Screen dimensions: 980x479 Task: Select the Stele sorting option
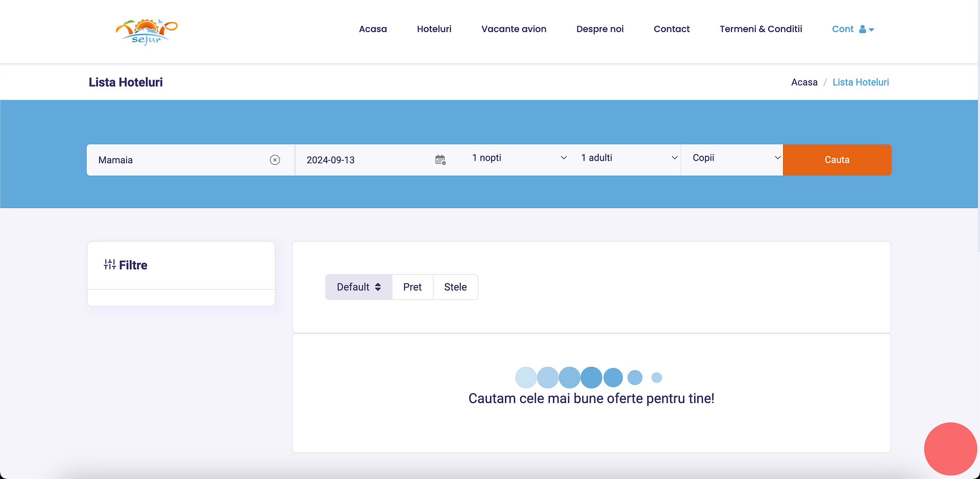[x=455, y=287]
